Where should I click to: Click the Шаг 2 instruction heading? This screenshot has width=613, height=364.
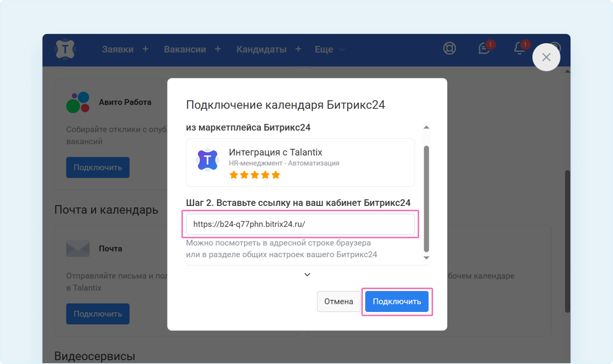pos(298,203)
